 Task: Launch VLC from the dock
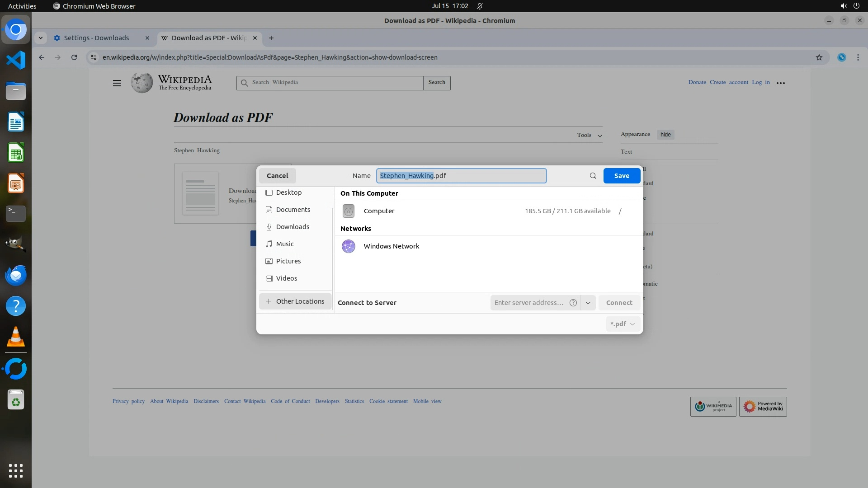pos(16,337)
